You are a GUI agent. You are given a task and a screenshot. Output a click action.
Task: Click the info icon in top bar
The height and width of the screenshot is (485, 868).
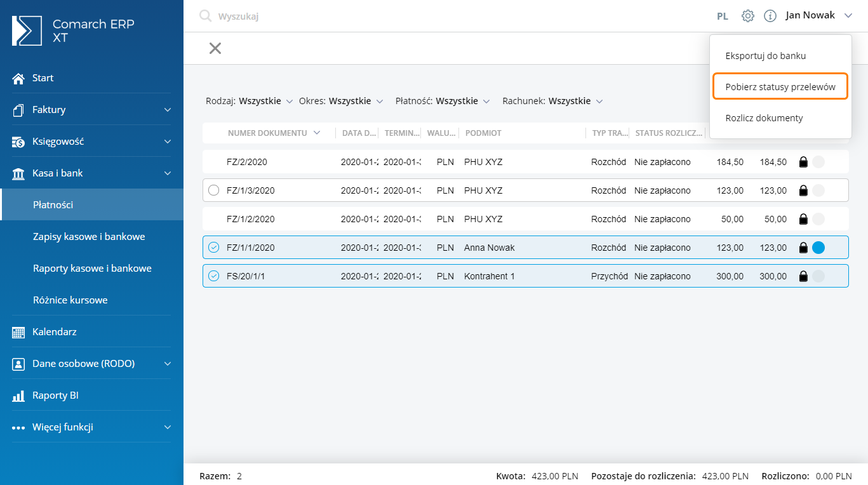[x=770, y=16]
